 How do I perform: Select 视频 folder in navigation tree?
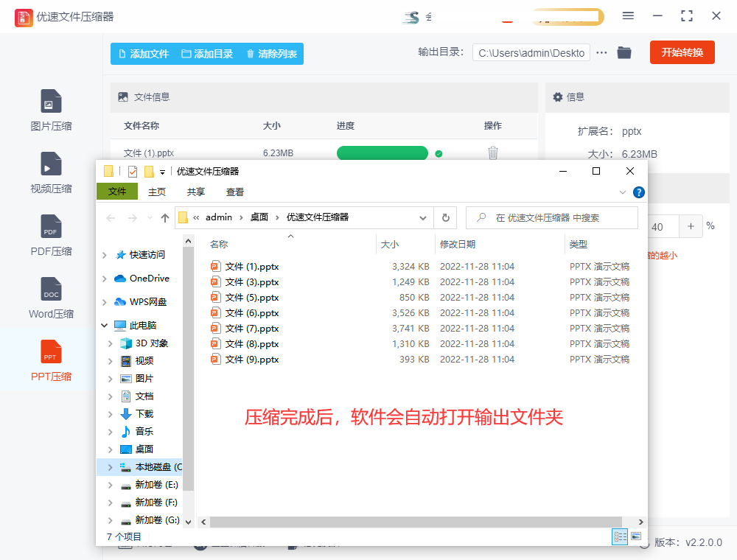[144, 361]
